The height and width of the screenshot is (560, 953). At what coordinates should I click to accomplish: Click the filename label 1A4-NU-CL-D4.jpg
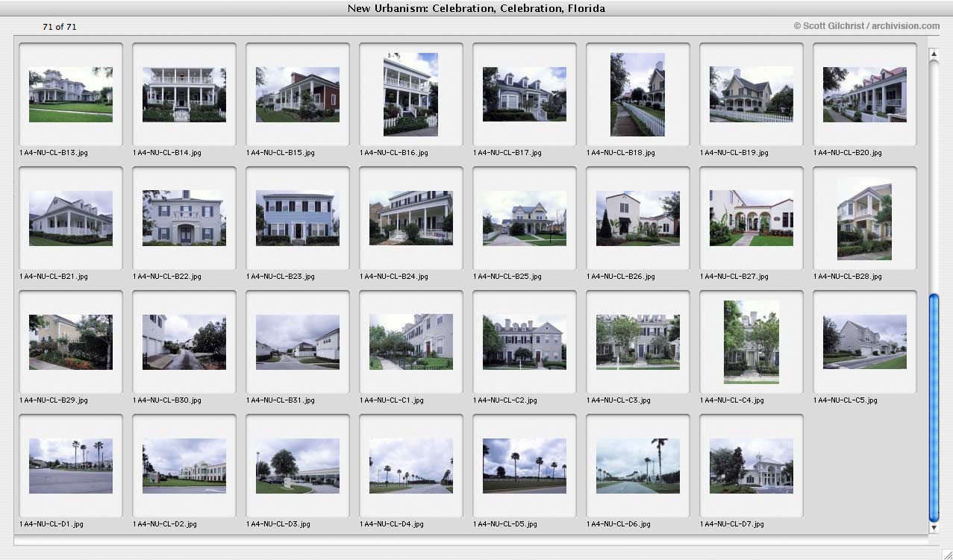click(x=392, y=524)
